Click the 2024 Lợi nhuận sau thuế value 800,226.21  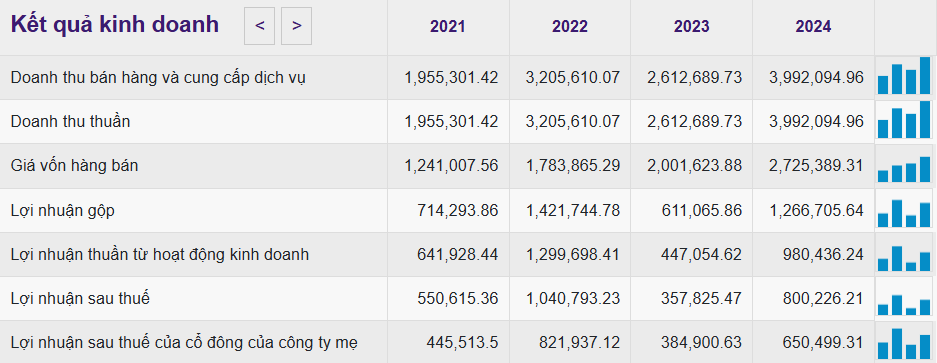click(823, 298)
